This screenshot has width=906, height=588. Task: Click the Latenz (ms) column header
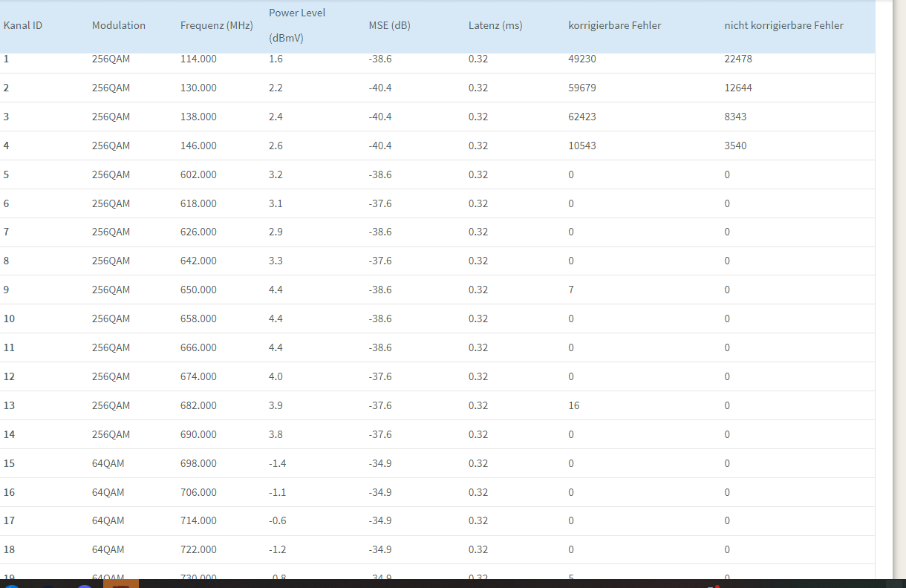click(495, 25)
